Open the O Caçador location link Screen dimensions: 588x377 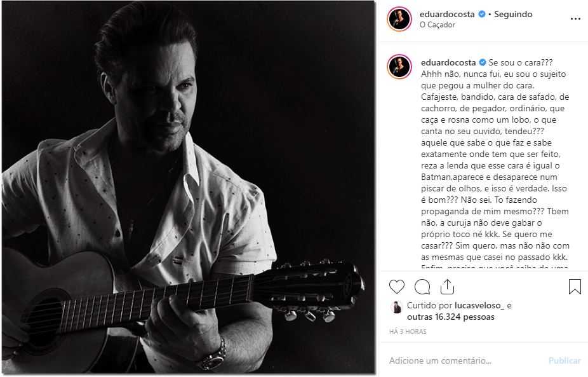pos(438,25)
